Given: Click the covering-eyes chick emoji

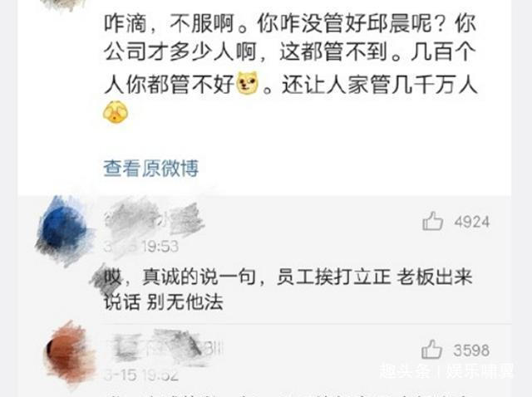Looking at the screenshot, I should pos(116,112).
